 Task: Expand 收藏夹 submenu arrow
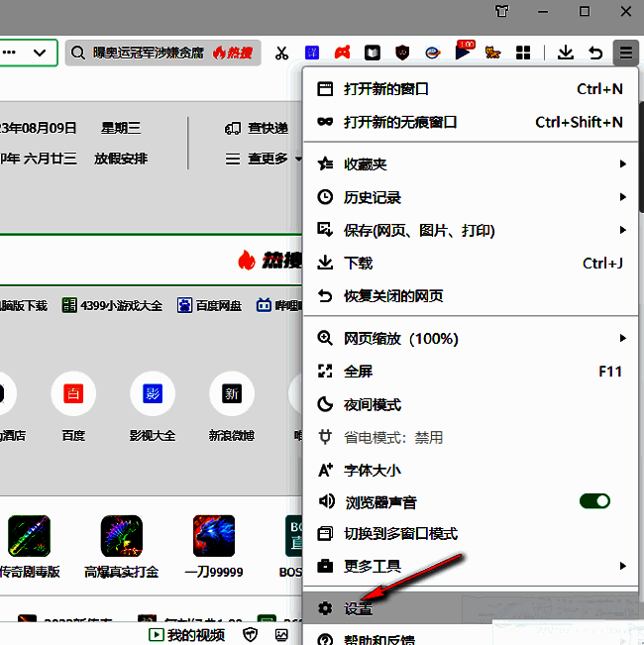[x=623, y=163]
